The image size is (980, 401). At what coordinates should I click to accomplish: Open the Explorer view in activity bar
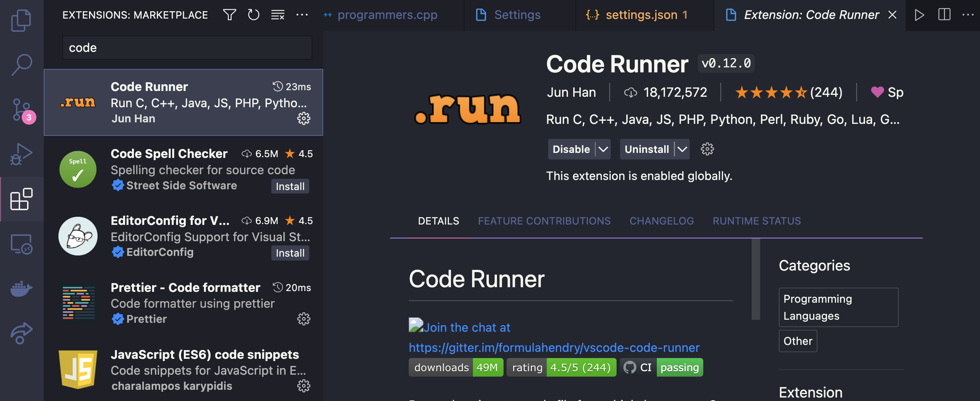(x=21, y=20)
